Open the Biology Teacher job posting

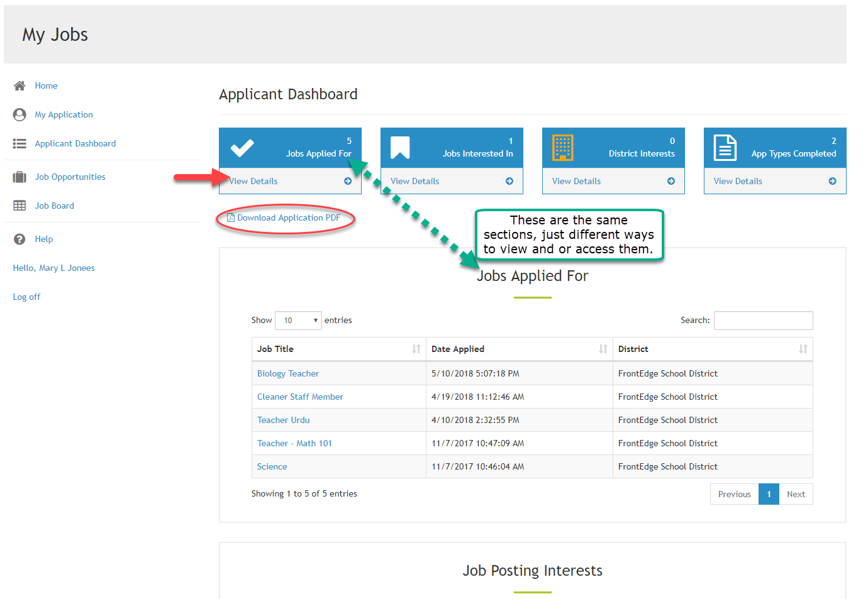288,373
